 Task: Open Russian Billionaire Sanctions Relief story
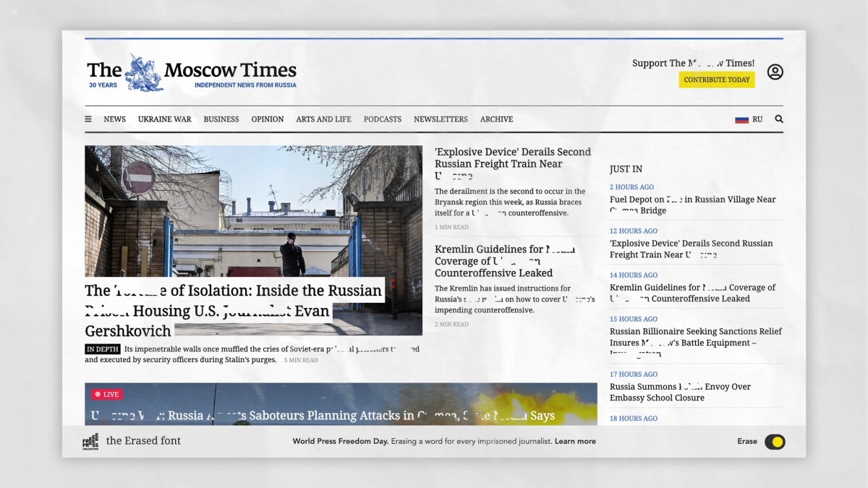coord(696,342)
